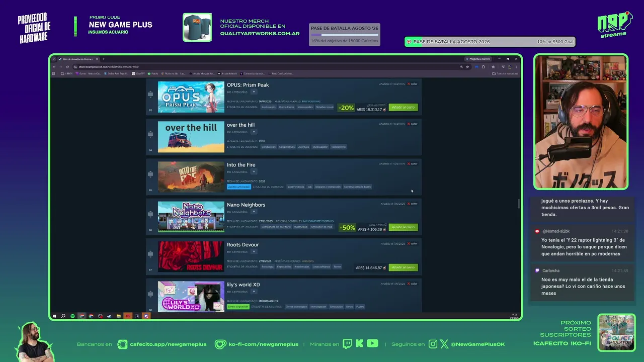The width and height of the screenshot is (644, 362).
Task: Add a category to over the hill
Action: pyautogui.click(x=254, y=132)
